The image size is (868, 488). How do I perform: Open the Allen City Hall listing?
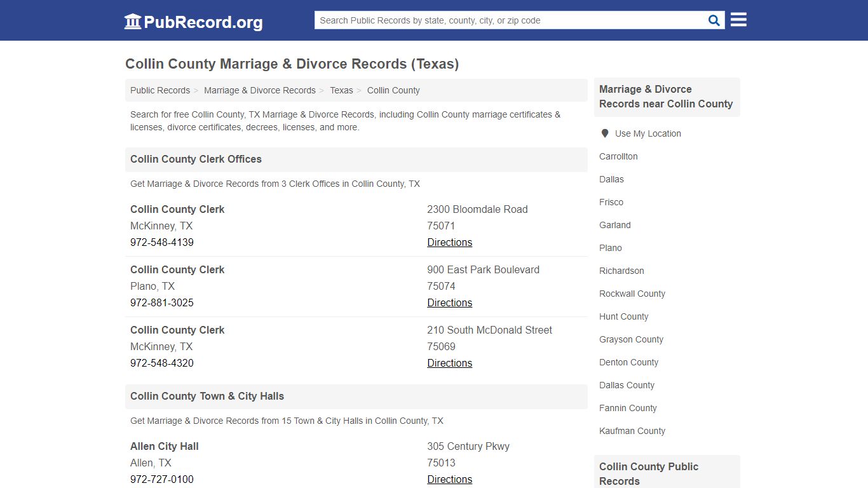point(165,446)
